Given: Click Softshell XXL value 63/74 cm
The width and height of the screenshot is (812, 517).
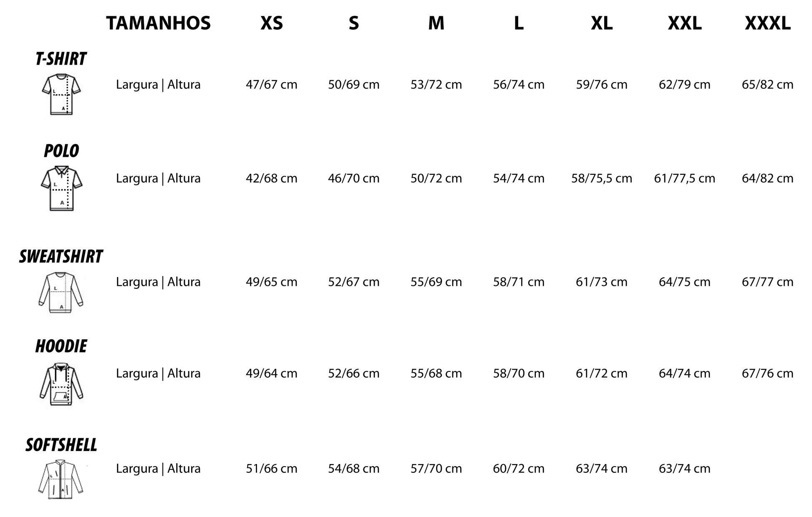Looking at the screenshot, I should point(684,469).
